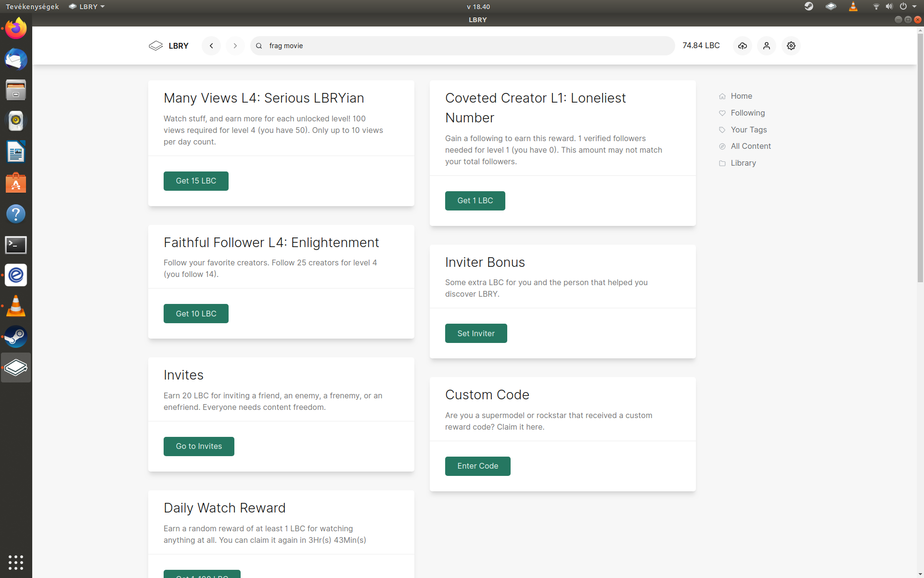924x578 pixels.
Task: Click the 'Daily Watch Reward' heading
Action: [x=224, y=508]
